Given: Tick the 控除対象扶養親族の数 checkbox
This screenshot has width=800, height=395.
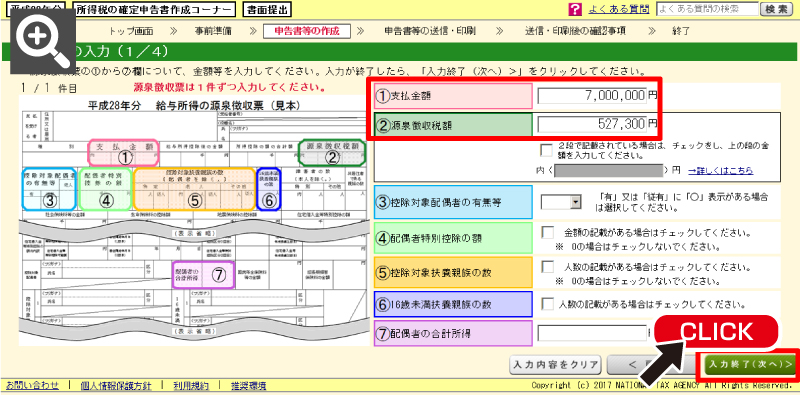Looking at the screenshot, I should [x=547, y=267].
